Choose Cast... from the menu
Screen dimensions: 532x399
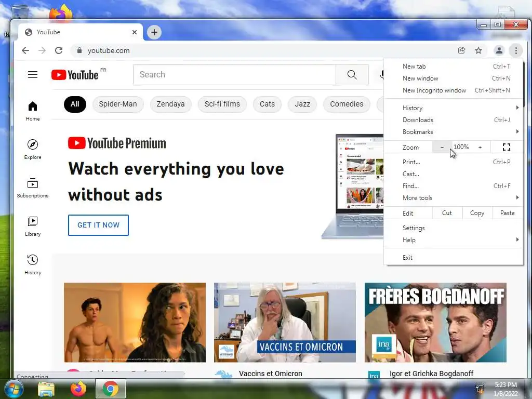click(454, 174)
